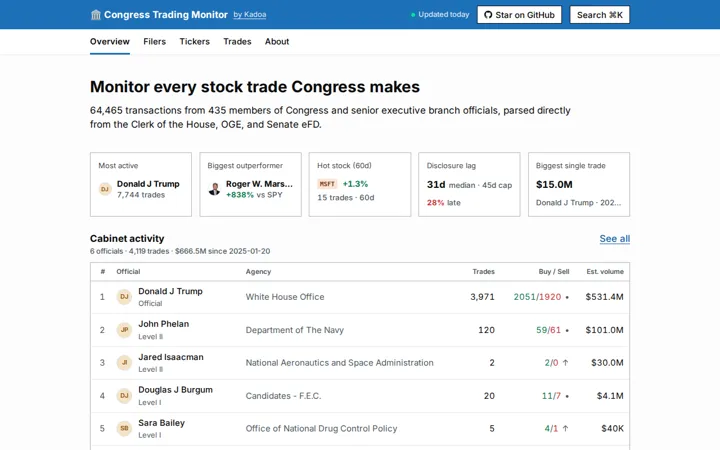Switch to the Filers tab

click(x=154, y=41)
